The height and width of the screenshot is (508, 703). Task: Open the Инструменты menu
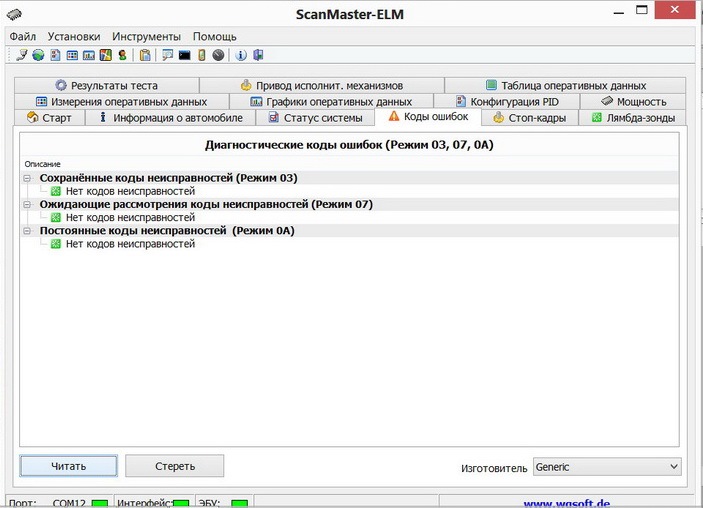[x=147, y=36]
